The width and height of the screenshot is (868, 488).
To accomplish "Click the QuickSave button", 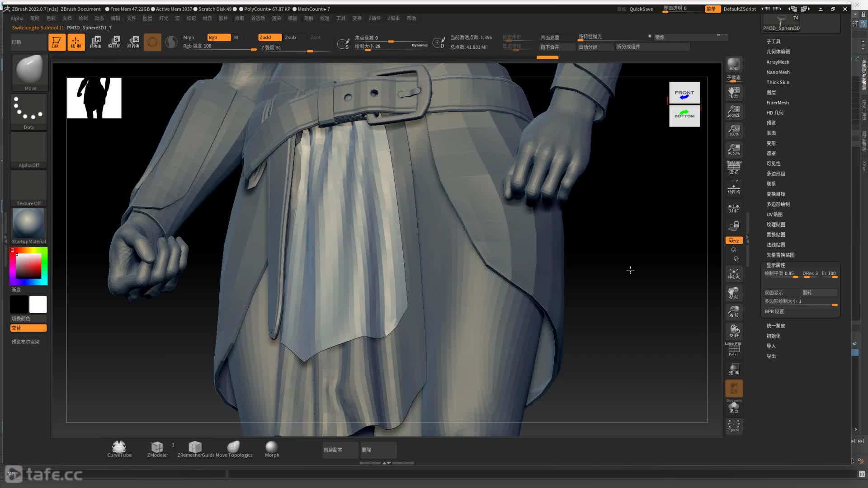I will tap(641, 9).
